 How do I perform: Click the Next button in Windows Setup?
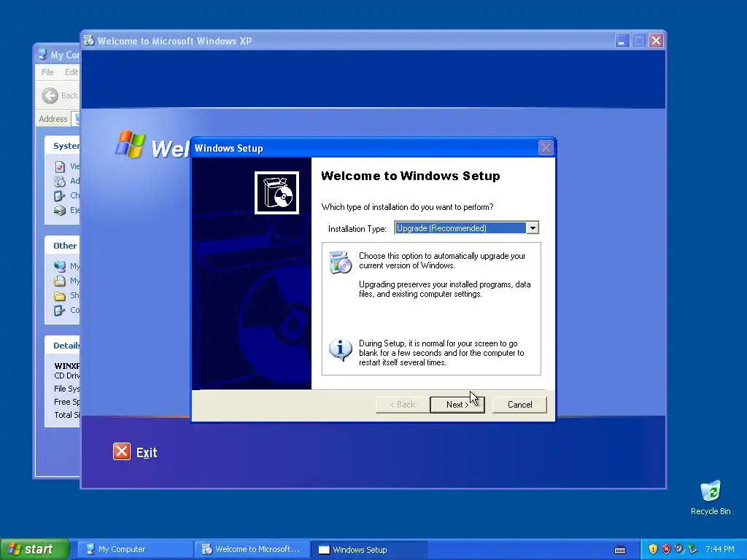(457, 405)
